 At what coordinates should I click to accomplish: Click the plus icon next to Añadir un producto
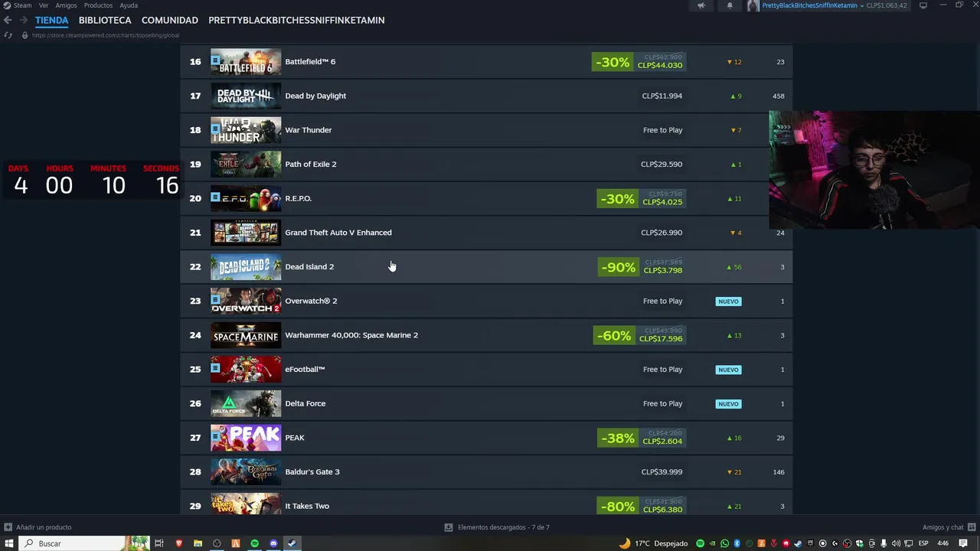pos(8,527)
